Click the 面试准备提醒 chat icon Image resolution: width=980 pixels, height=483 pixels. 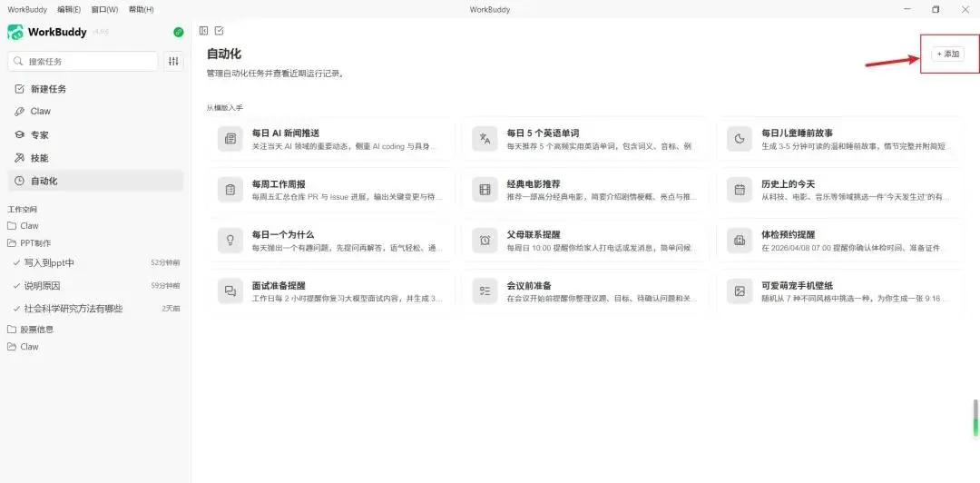tap(230, 291)
